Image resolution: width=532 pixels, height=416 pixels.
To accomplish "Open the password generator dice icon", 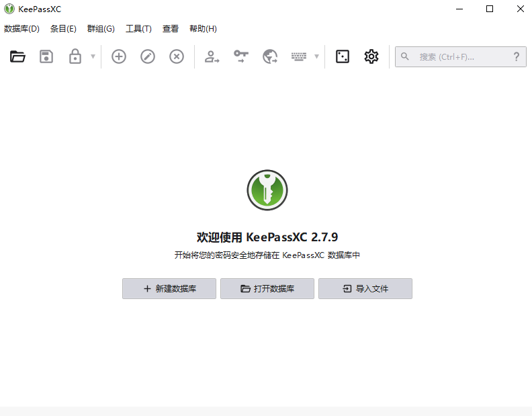I will [x=343, y=56].
